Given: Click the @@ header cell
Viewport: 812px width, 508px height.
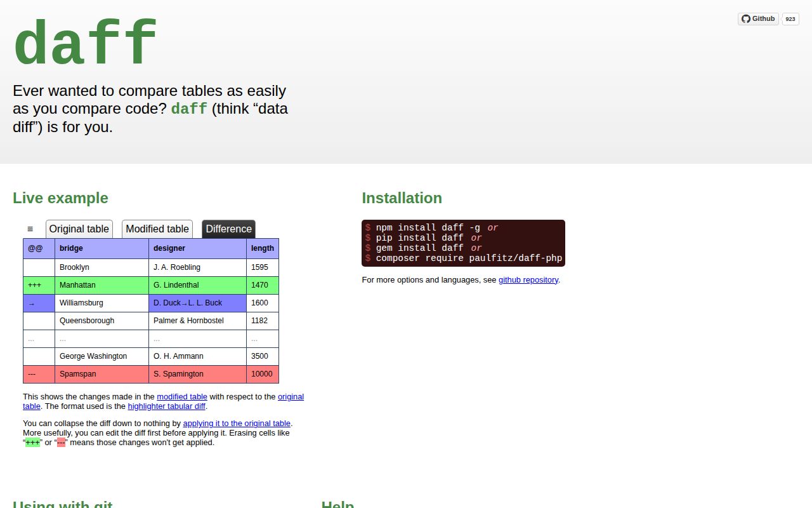Looking at the screenshot, I should point(39,249).
